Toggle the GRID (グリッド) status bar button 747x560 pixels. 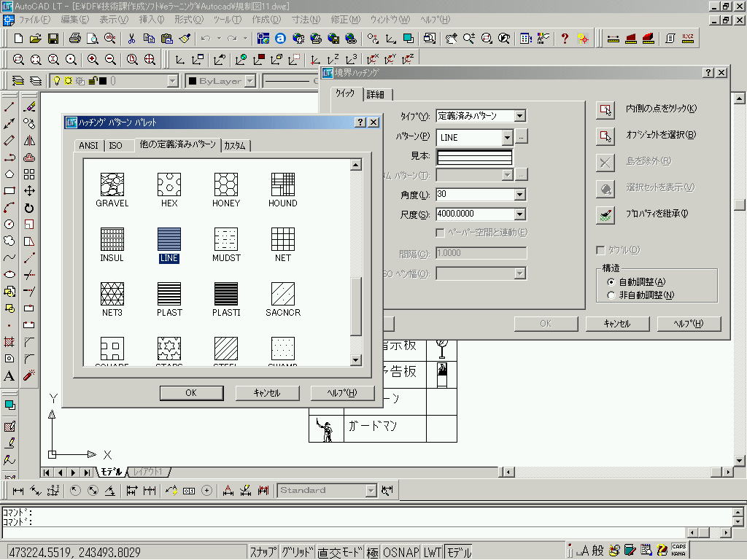pyautogui.click(x=298, y=552)
